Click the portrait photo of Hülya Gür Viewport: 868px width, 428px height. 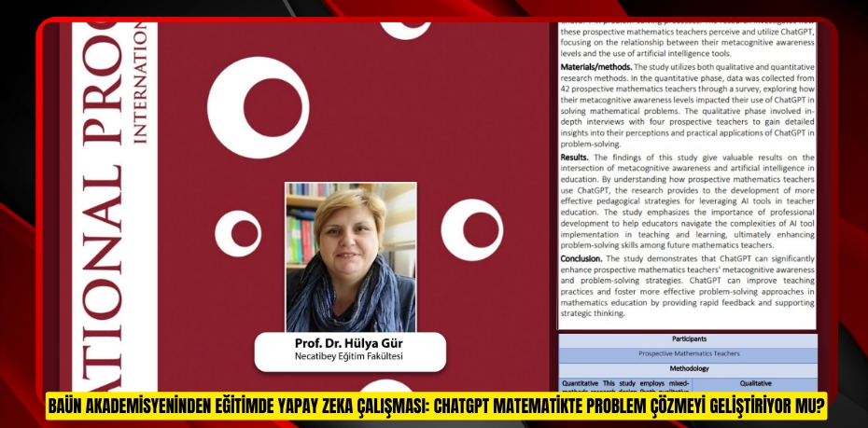(x=350, y=257)
